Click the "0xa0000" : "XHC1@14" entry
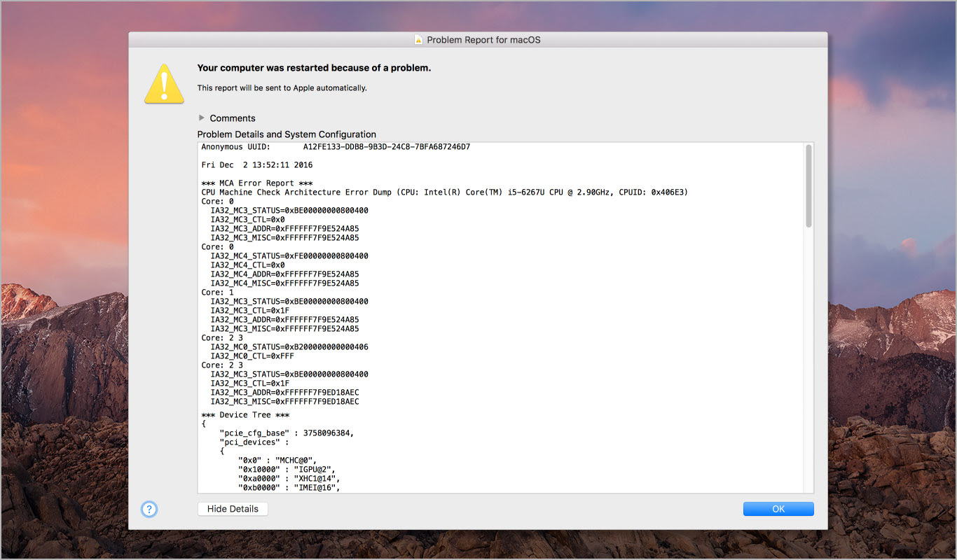This screenshot has height=560, width=957. pos(289,478)
